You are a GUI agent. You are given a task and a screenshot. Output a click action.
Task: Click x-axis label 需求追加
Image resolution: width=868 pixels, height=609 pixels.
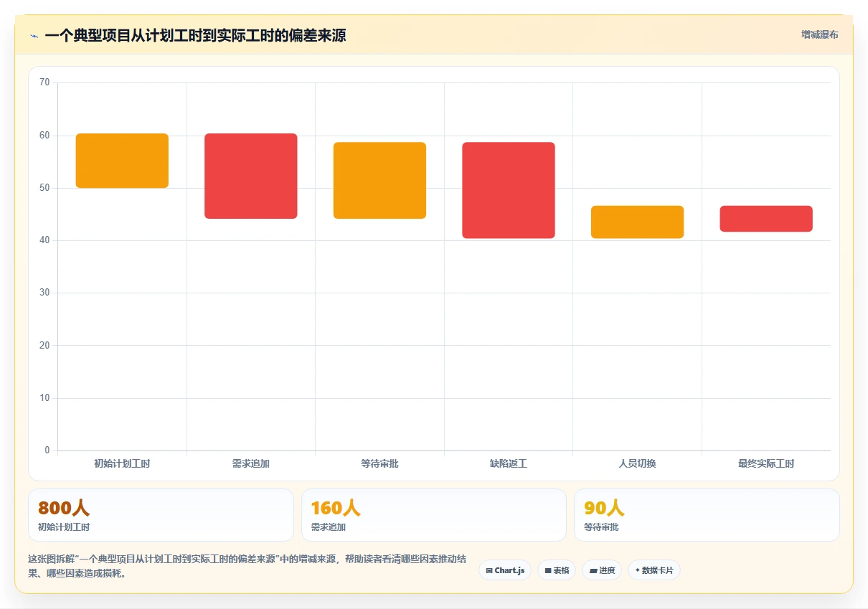[251, 463]
